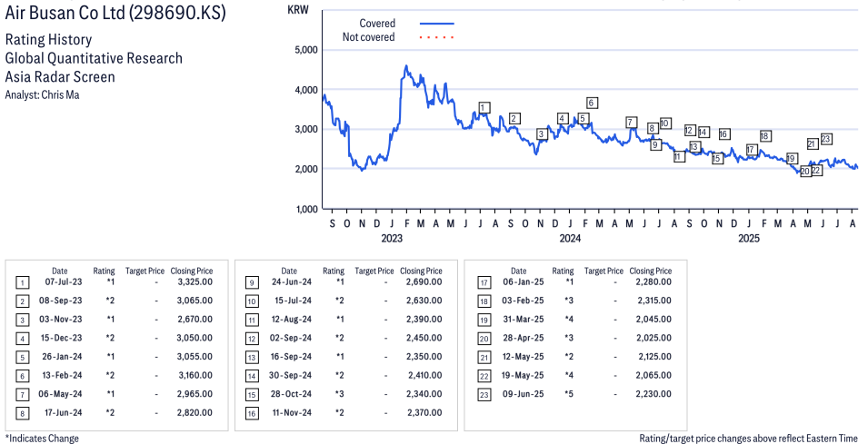
Task: Select the date 11-Nov-24
Action: coord(292,412)
